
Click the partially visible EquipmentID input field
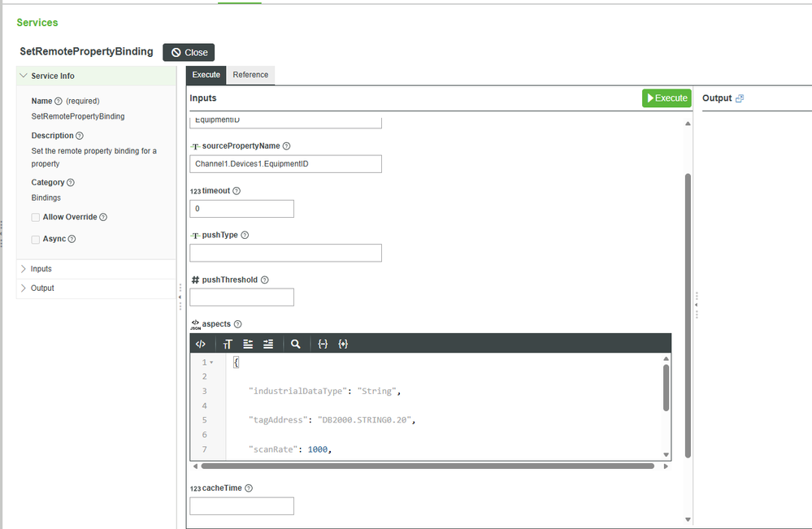coord(285,123)
